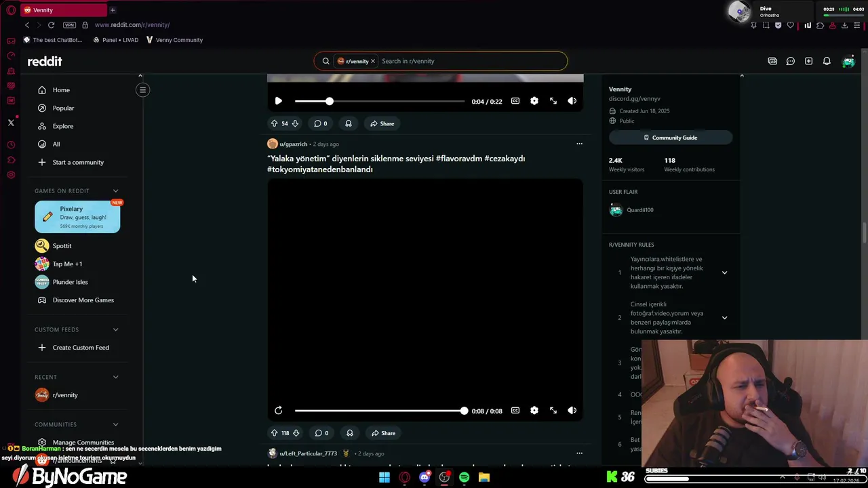This screenshot has height=488, width=868.
Task: Enter fullscreen on the 0:08 video
Action: 553,411
